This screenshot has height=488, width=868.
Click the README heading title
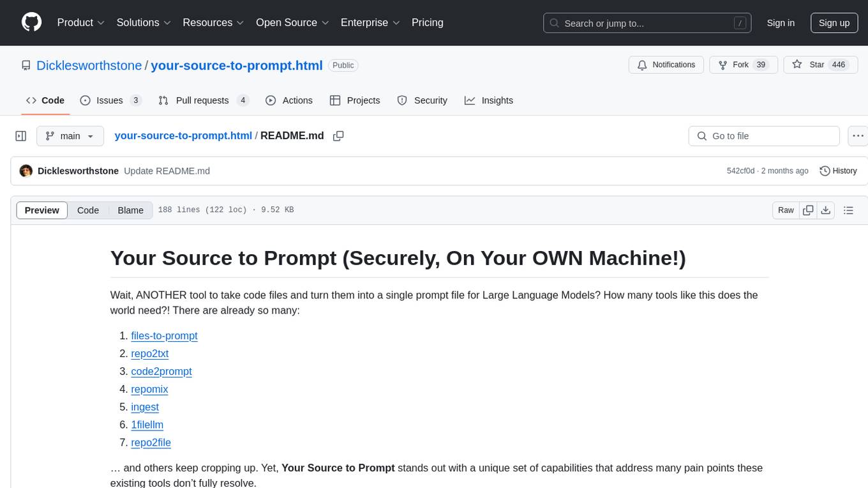coord(398,258)
